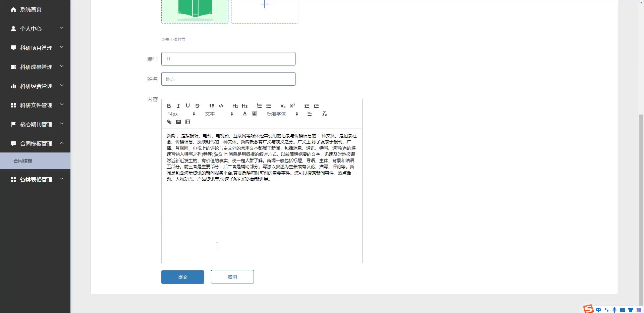Open the Sogou toolbox grid icon
The width and height of the screenshot is (644, 313).
click(639, 310)
